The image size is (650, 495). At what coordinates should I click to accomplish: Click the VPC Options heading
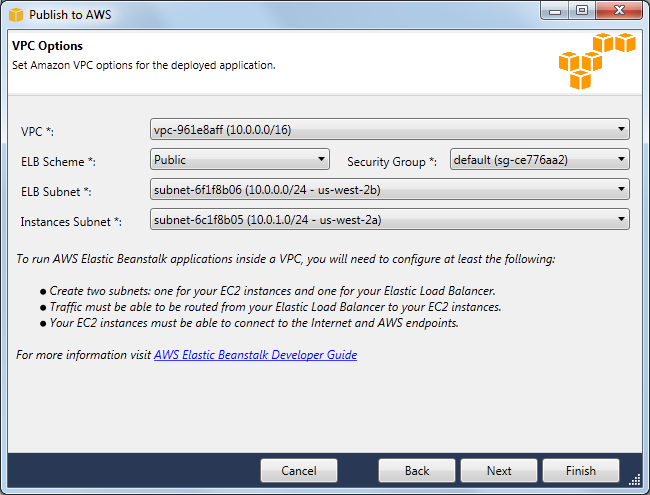[x=47, y=46]
